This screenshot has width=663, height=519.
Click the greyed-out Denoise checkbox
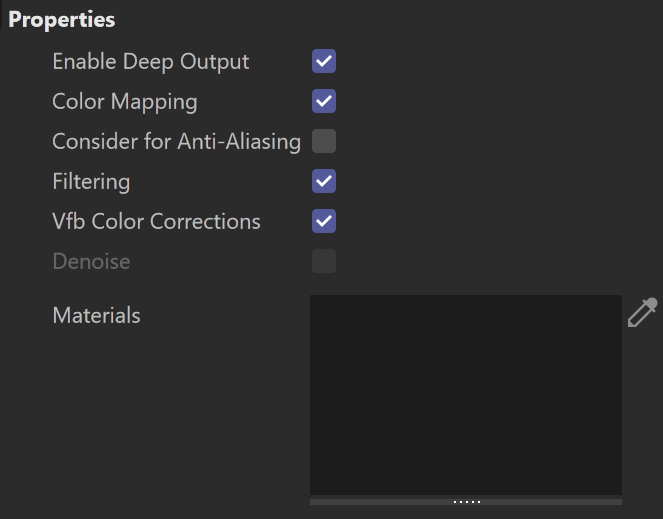pyautogui.click(x=324, y=261)
